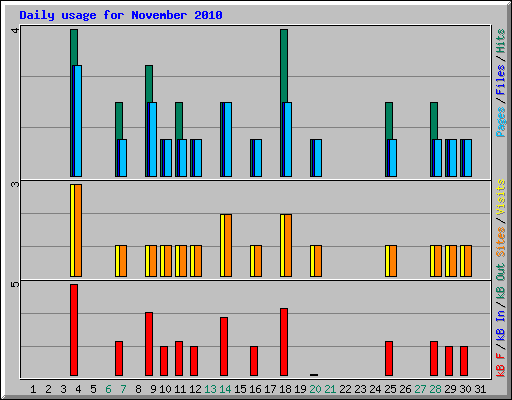Click green weekend day label 14
512x400 pixels.
[225, 389]
